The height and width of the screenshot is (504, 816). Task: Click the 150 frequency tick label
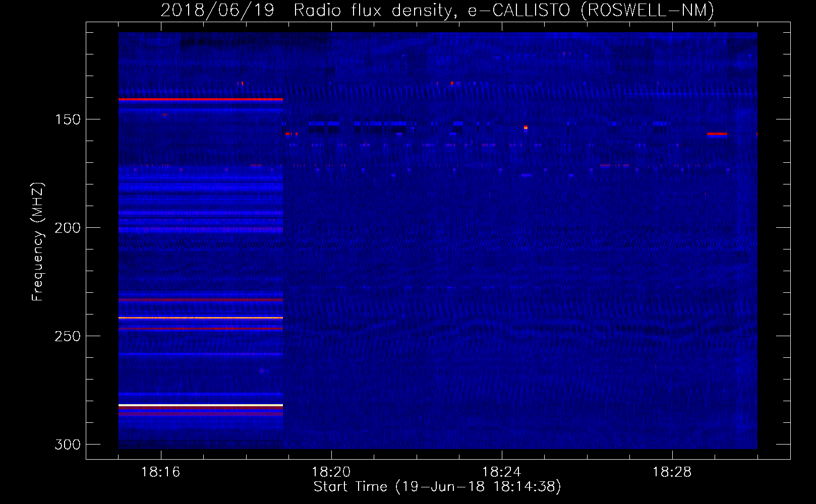[x=67, y=119]
